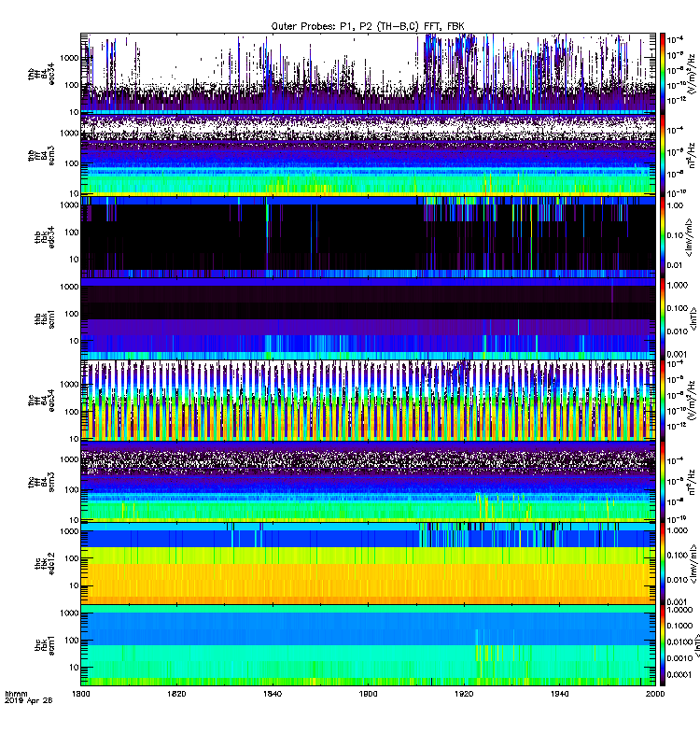Click the '<|mV/m|>' unit label of thc fbk edc12
Viewport: 700px width, 747px height.
(694, 564)
